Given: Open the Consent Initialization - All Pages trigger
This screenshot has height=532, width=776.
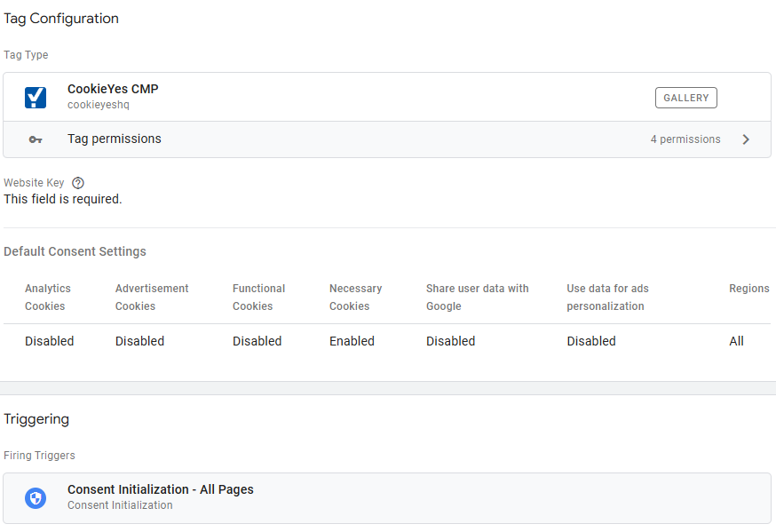Looking at the screenshot, I should [x=161, y=489].
